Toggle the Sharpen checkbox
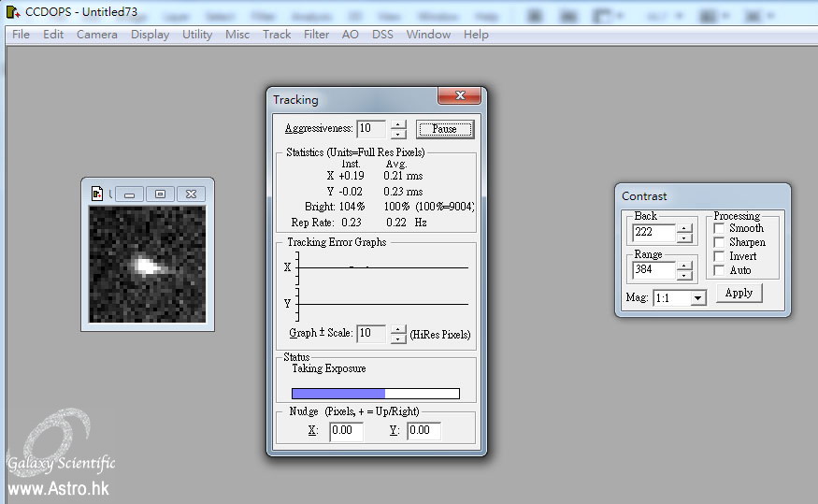 [x=718, y=242]
